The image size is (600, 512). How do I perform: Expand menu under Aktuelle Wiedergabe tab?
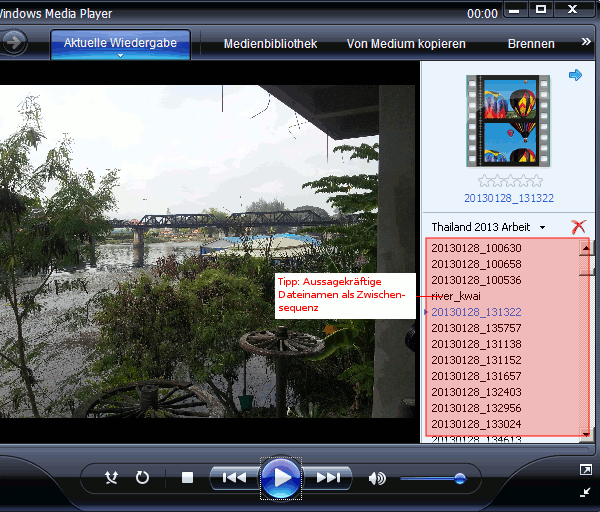(x=119, y=56)
